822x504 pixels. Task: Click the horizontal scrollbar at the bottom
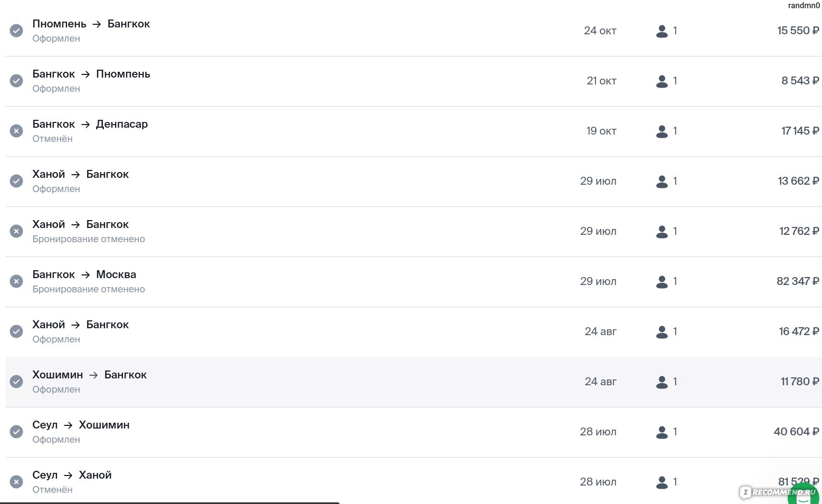click(x=169, y=502)
